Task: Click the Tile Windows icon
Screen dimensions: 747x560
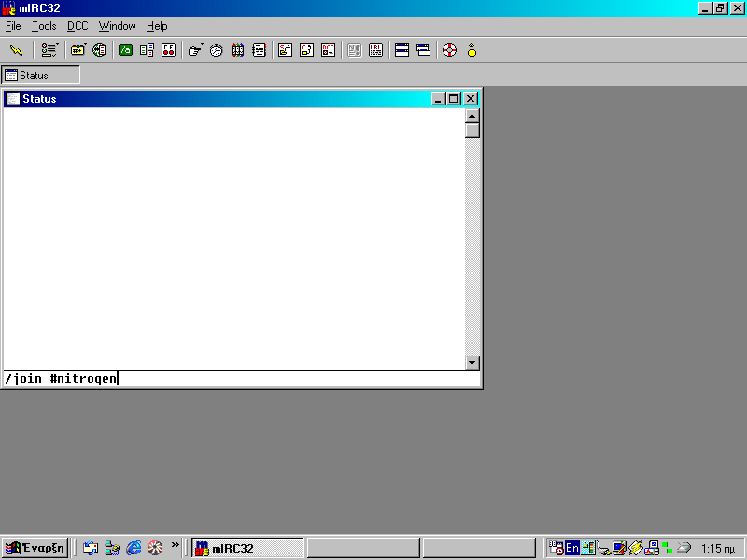Action: (x=402, y=50)
